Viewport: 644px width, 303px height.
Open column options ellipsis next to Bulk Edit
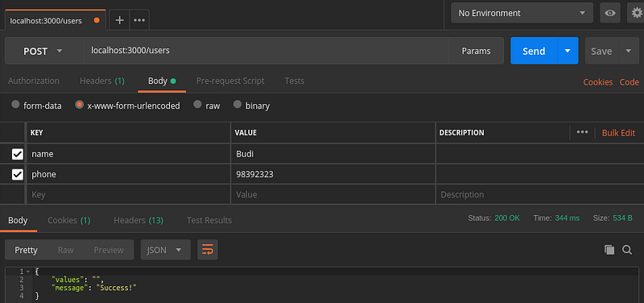(582, 132)
